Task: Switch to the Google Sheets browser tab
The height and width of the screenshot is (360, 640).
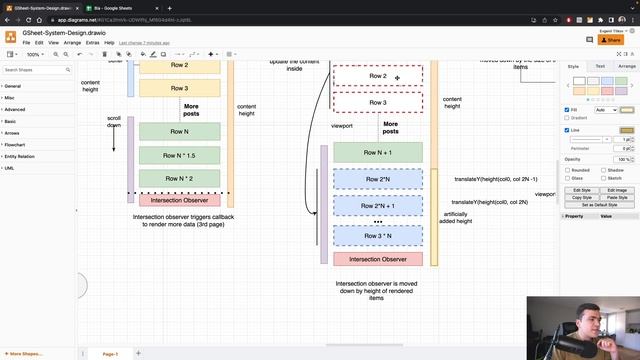Action: click(122, 8)
